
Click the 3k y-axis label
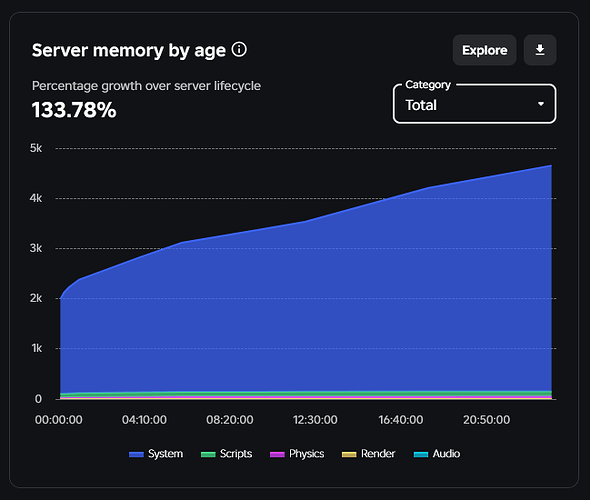click(36, 248)
